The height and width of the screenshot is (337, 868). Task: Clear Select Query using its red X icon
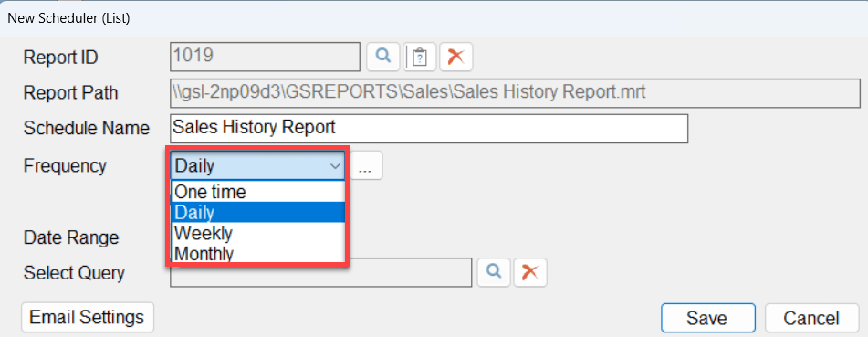click(530, 272)
